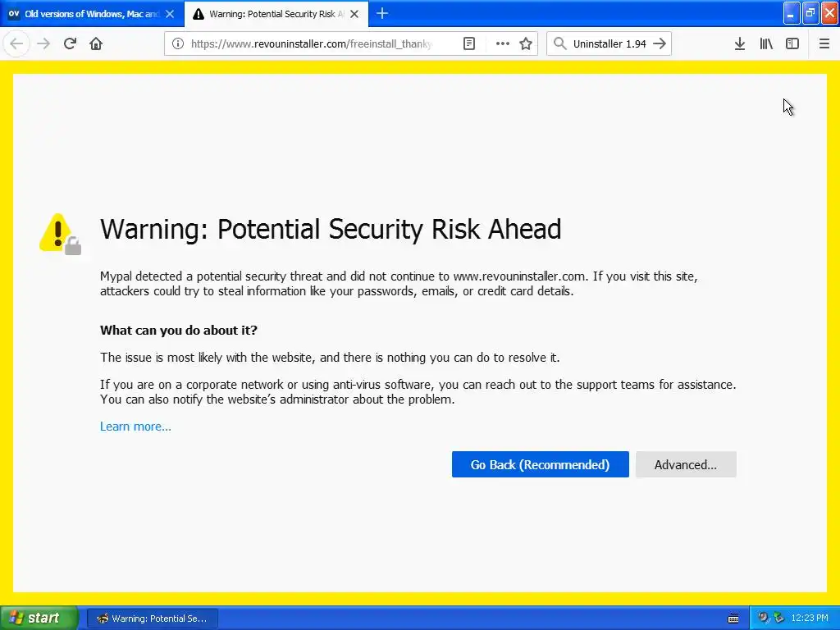Open the hamburger application menu
Image resolution: width=840 pixels, height=630 pixels.
[x=824, y=43]
